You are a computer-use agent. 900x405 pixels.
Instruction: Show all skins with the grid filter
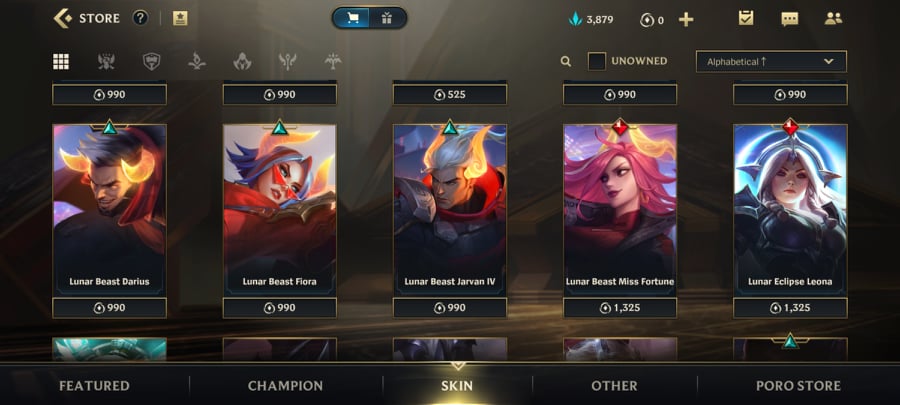pyautogui.click(x=61, y=61)
